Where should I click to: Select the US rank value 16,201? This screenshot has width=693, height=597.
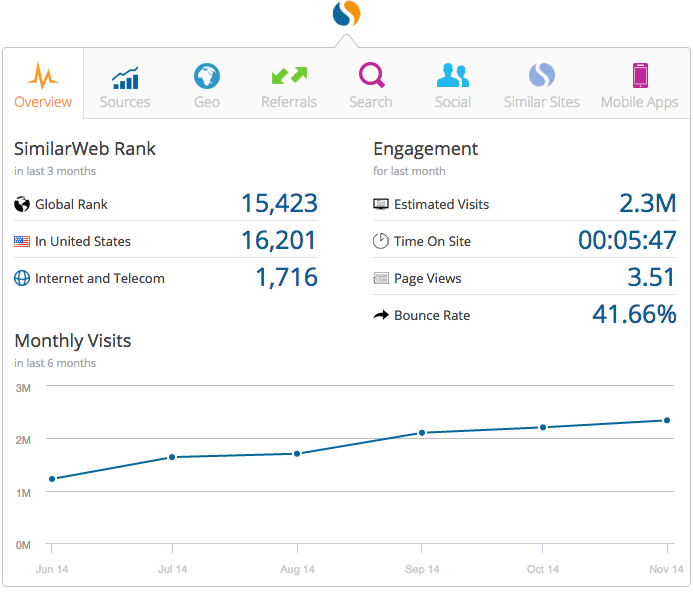(279, 240)
